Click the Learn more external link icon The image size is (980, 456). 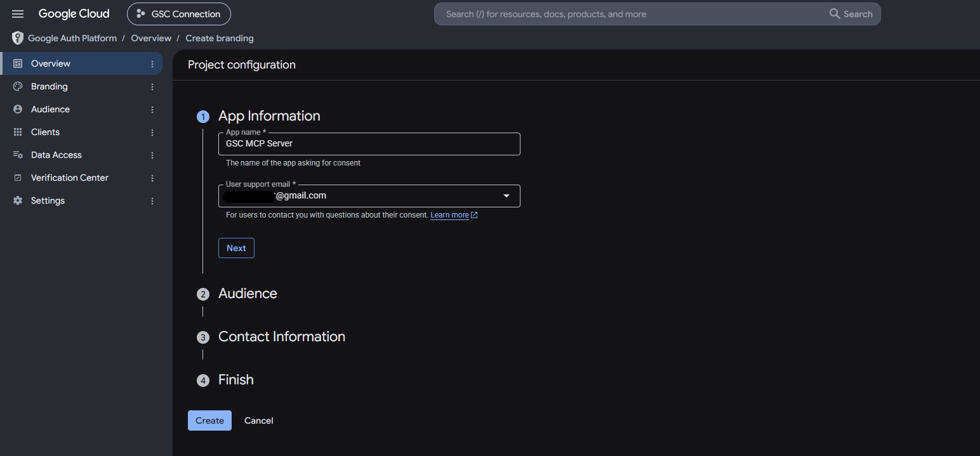point(474,215)
